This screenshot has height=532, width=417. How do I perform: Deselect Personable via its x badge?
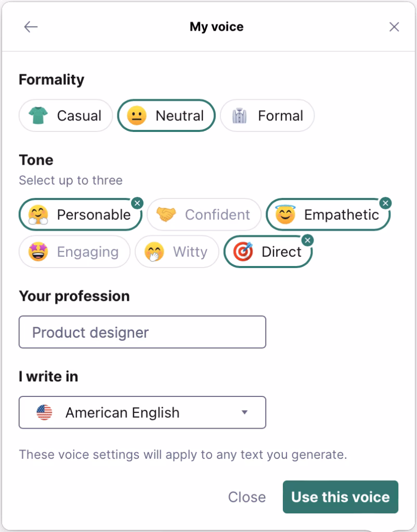[137, 203]
